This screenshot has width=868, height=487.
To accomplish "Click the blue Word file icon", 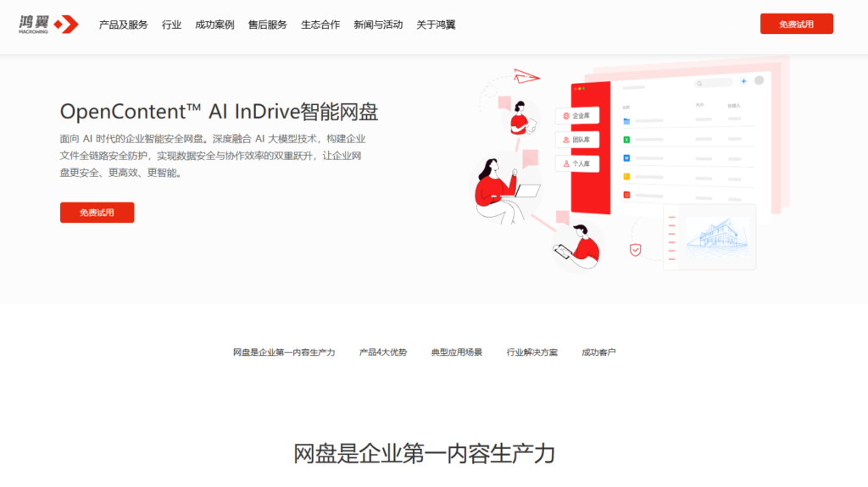I will (626, 158).
